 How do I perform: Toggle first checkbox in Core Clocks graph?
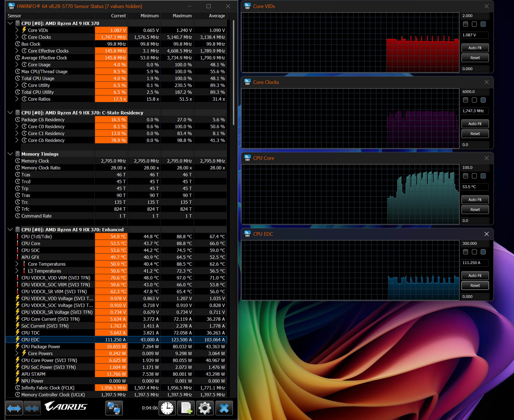pos(466,100)
